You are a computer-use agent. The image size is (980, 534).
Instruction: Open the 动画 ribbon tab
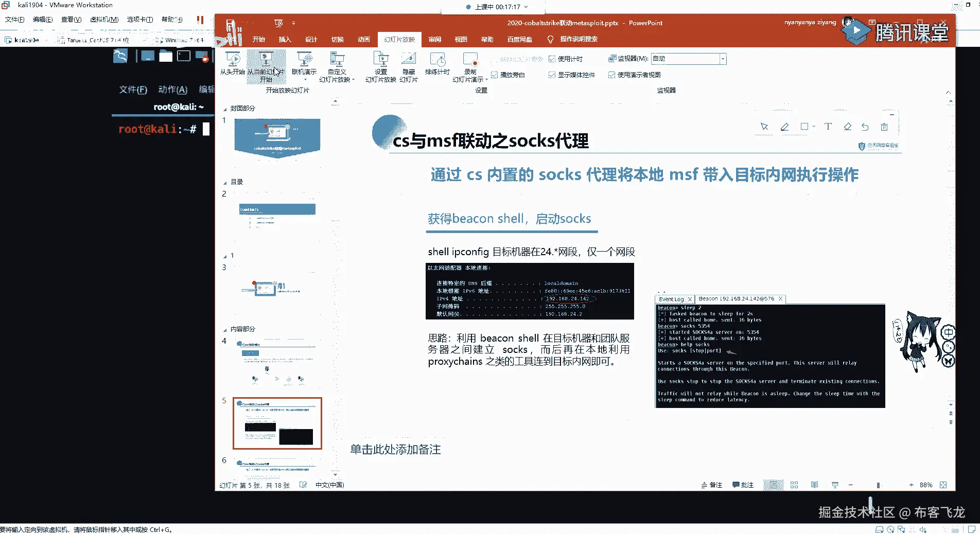click(x=364, y=40)
